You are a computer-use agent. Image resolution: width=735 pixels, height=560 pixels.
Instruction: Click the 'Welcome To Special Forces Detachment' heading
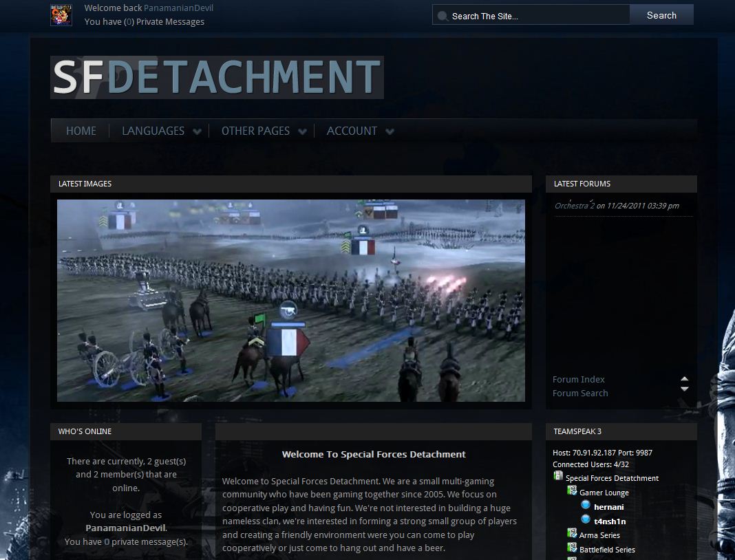coord(374,454)
